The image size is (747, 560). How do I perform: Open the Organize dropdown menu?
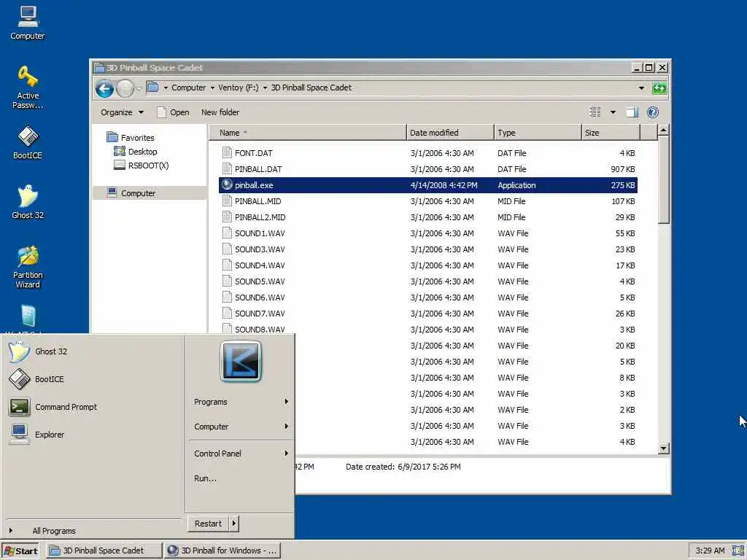122,112
